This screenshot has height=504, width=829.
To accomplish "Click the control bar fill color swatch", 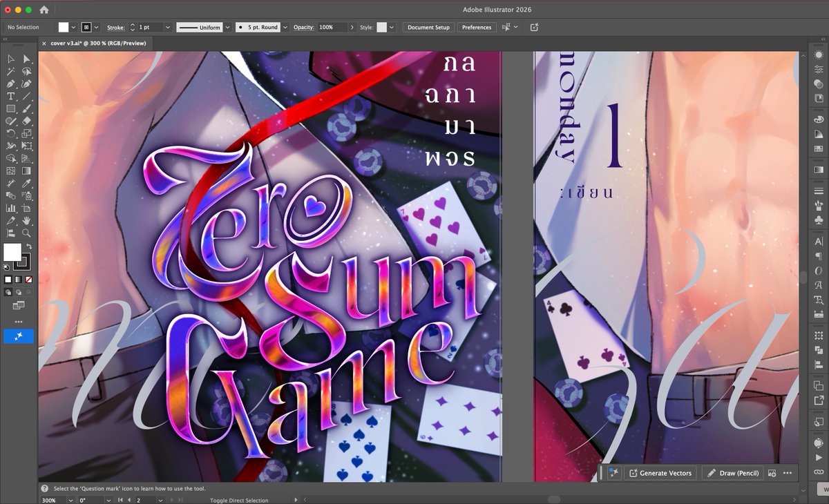I will 64,28.
